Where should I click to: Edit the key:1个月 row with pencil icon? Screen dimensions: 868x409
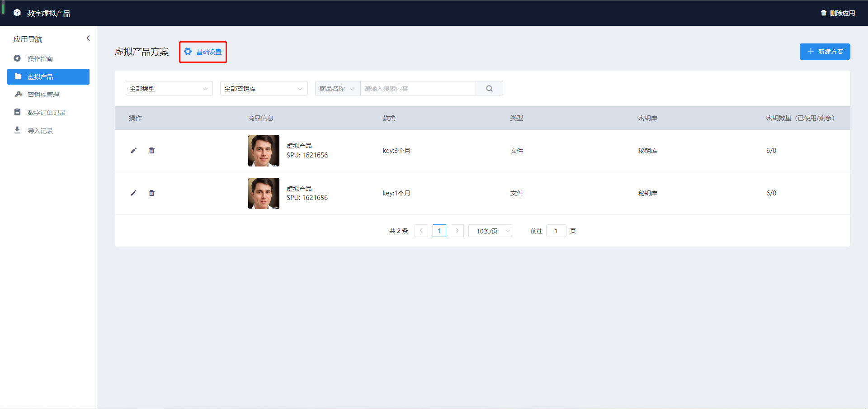click(133, 193)
